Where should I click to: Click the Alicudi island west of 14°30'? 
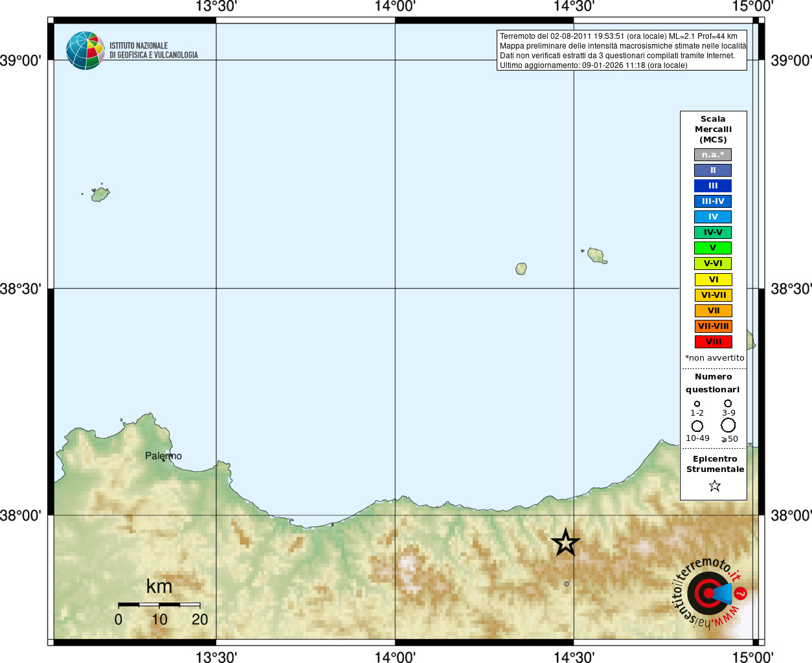tap(521, 269)
